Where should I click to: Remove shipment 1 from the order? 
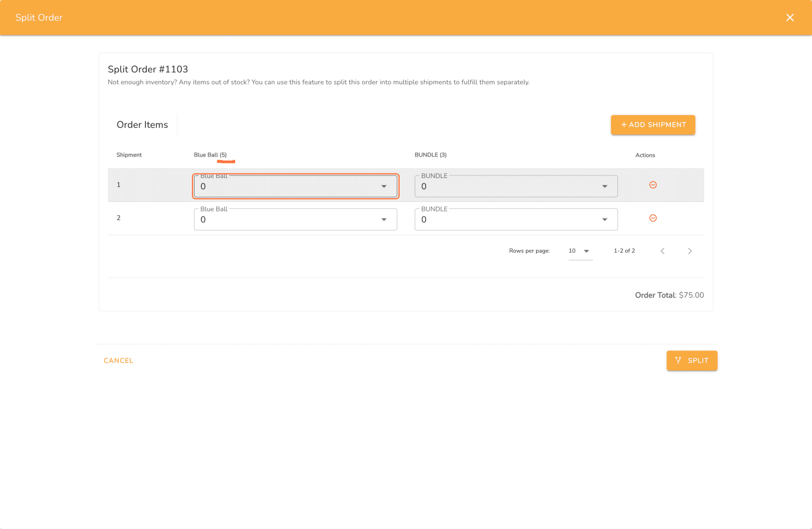653,185
